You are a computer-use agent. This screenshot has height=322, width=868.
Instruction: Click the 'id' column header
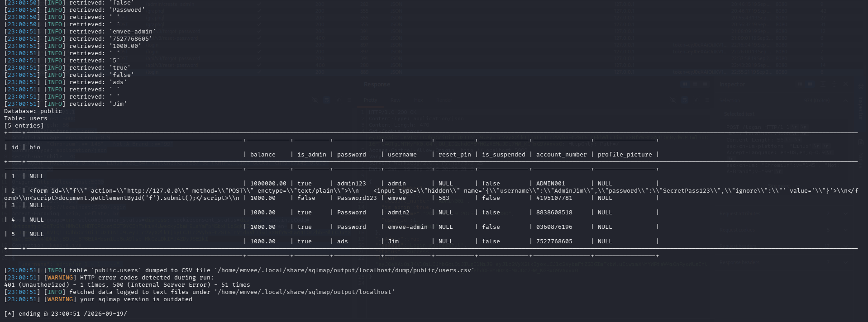(15, 147)
